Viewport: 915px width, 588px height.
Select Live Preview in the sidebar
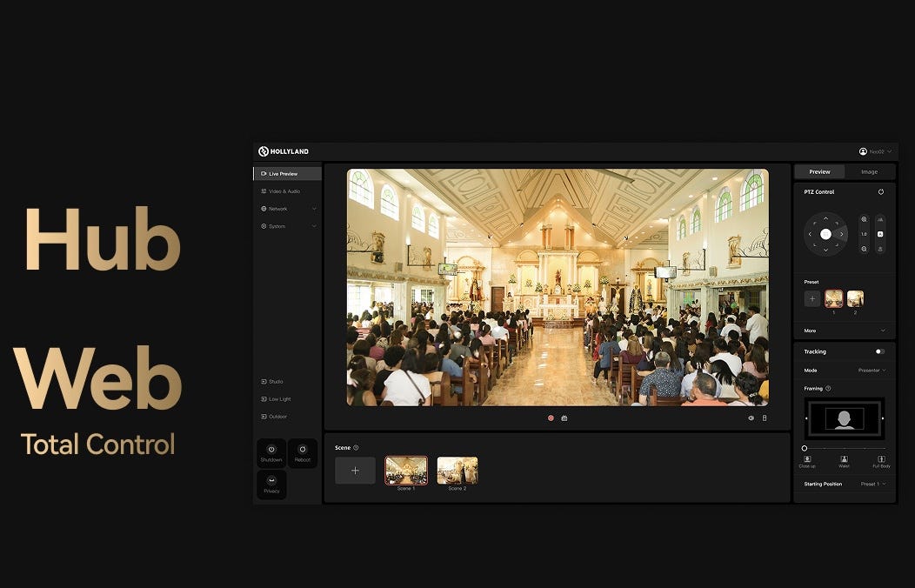287,174
